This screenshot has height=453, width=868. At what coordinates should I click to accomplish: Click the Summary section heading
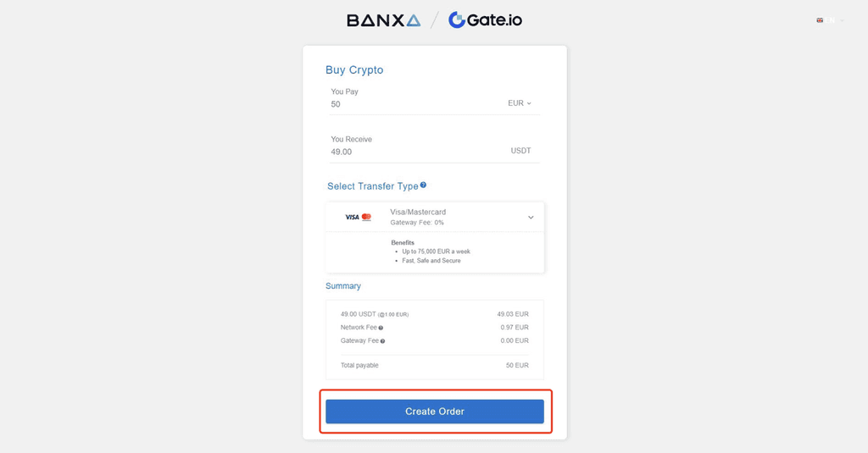(x=343, y=286)
